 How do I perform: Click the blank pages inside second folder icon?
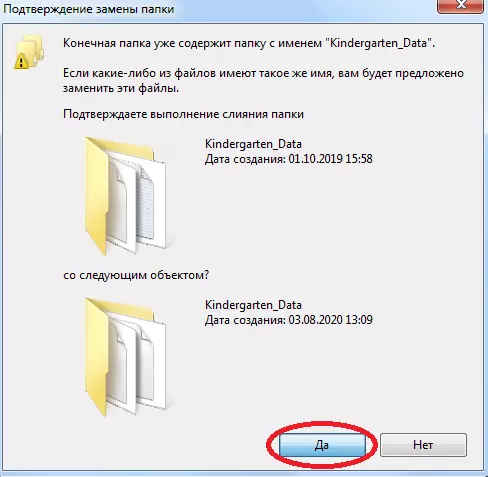click(137, 363)
